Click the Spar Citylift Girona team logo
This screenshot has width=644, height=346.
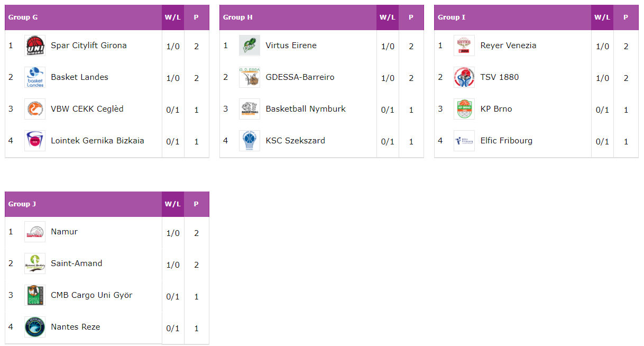coord(35,45)
